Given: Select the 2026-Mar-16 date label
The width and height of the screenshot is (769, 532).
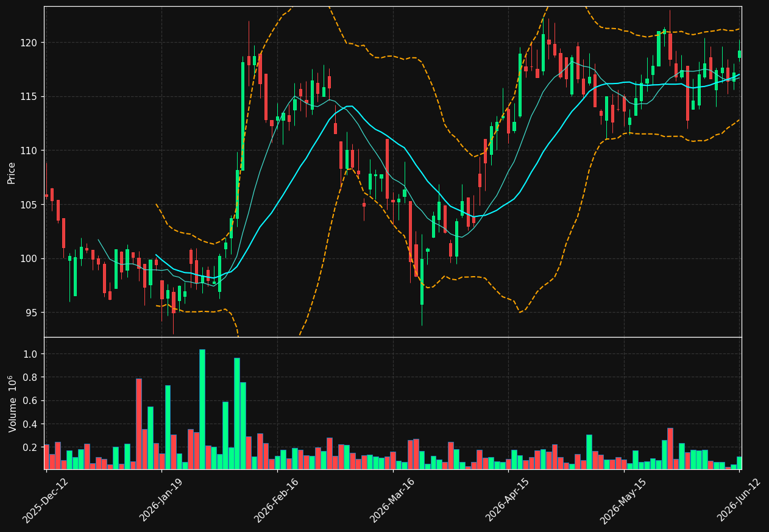Looking at the screenshot, I should point(392,500).
